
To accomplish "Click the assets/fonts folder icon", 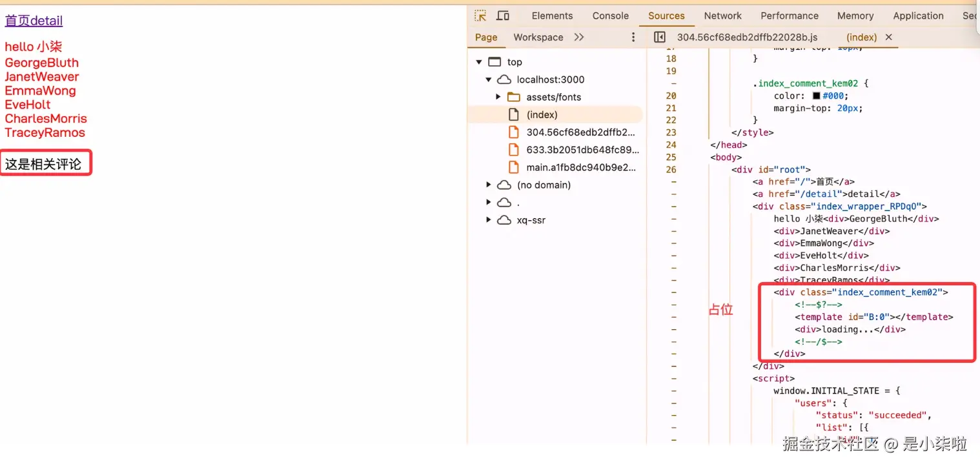I will pos(514,97).
